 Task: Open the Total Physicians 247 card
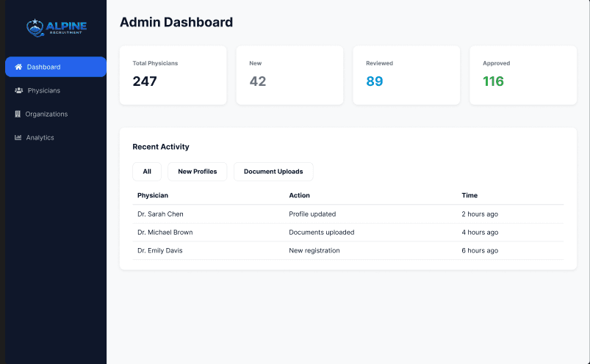point(173,75)
